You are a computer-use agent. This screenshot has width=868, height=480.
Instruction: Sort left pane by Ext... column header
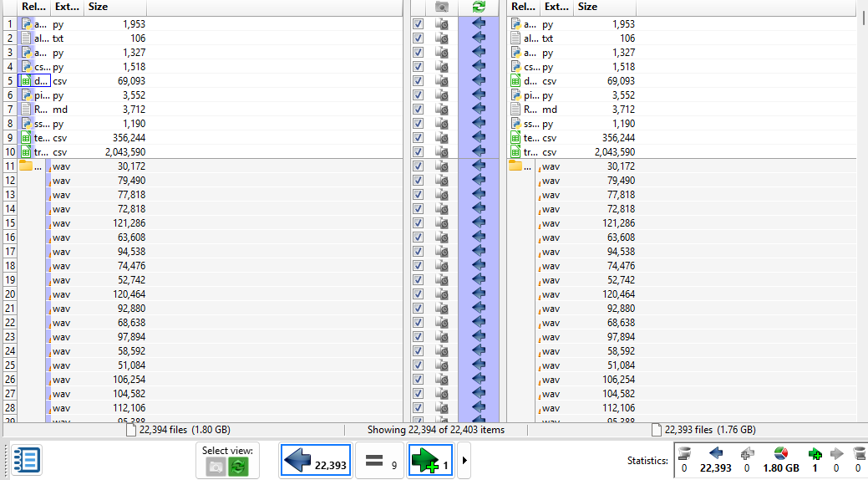pyautogui.click(x=67, y=7)
